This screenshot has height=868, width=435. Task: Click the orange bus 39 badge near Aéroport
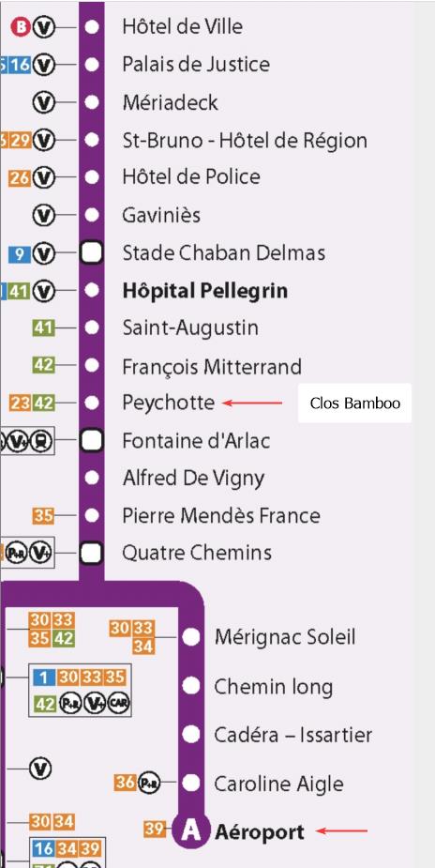[154, 829]
